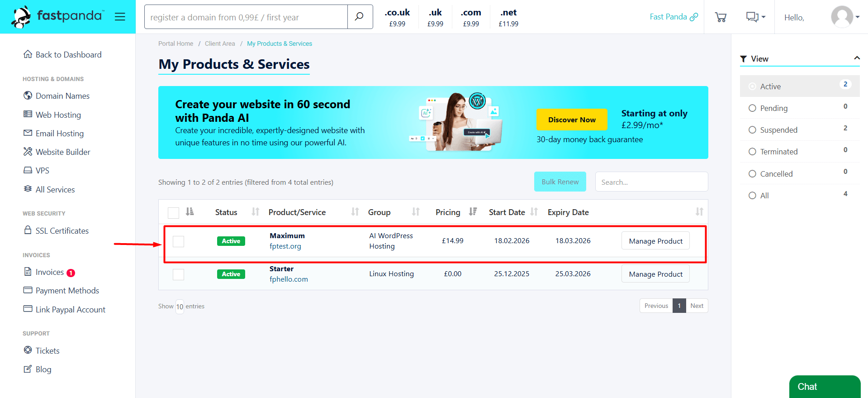Click the shopping cart icon
This screenshot has height=398, width=868.
pyautogui.click(x=721, y=17)
